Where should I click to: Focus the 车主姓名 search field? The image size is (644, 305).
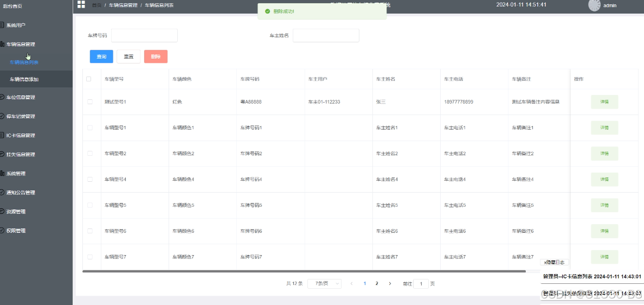(x=326, y=35)
